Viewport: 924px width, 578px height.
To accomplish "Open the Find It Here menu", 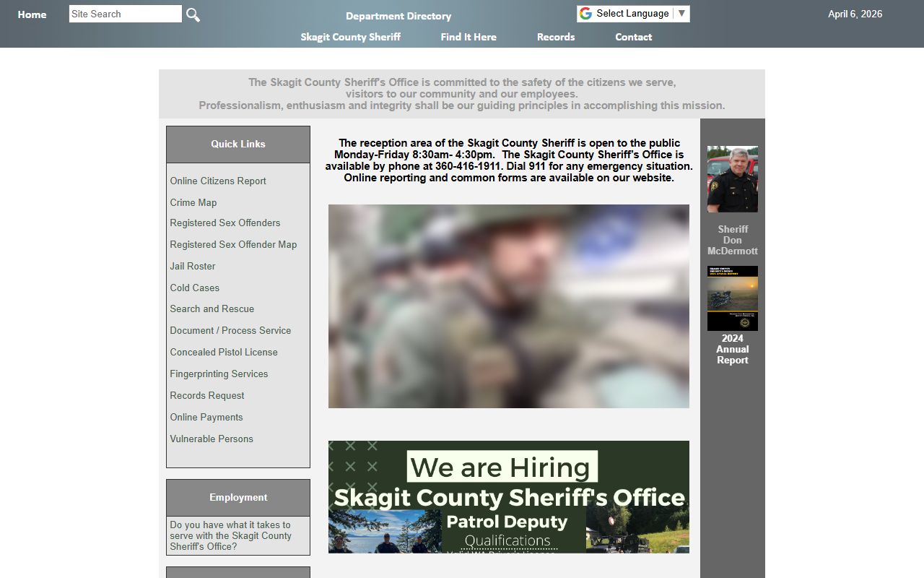I will [468, 37].
